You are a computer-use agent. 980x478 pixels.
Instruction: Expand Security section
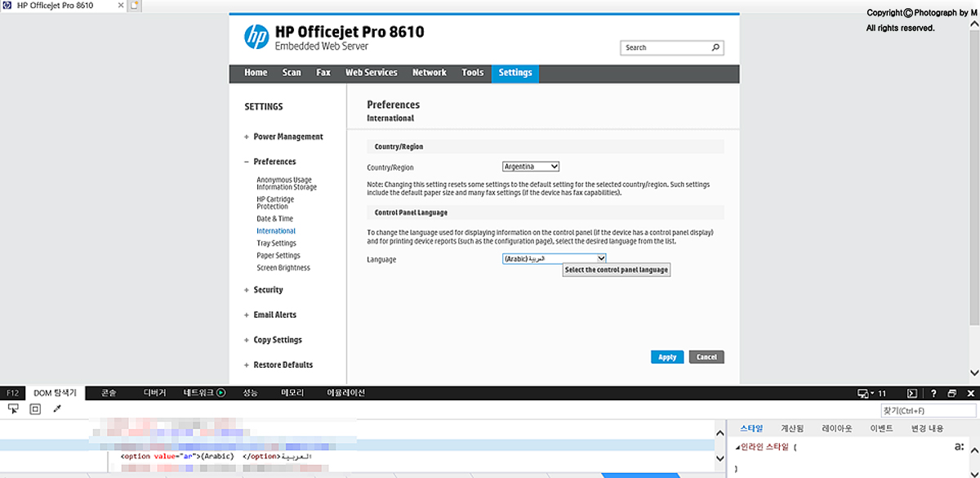[263, 290]
